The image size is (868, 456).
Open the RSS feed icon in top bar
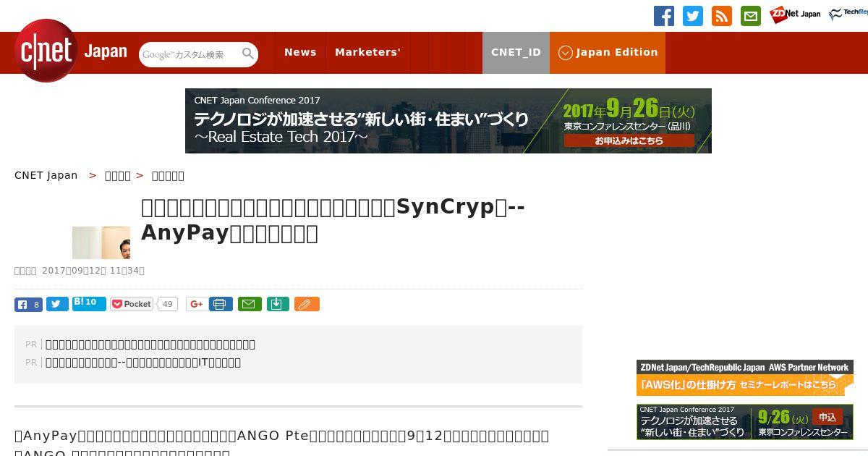722,16
